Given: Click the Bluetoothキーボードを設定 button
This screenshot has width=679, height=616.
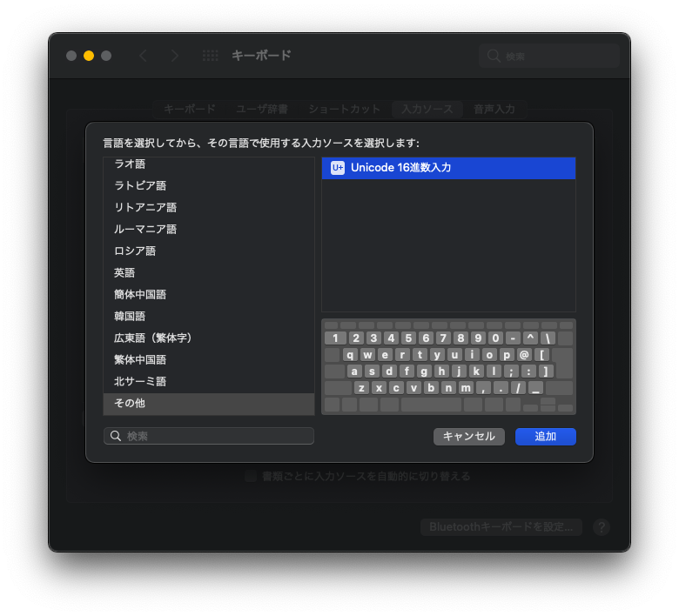Looking at the screenshot, I should (501, 527).
